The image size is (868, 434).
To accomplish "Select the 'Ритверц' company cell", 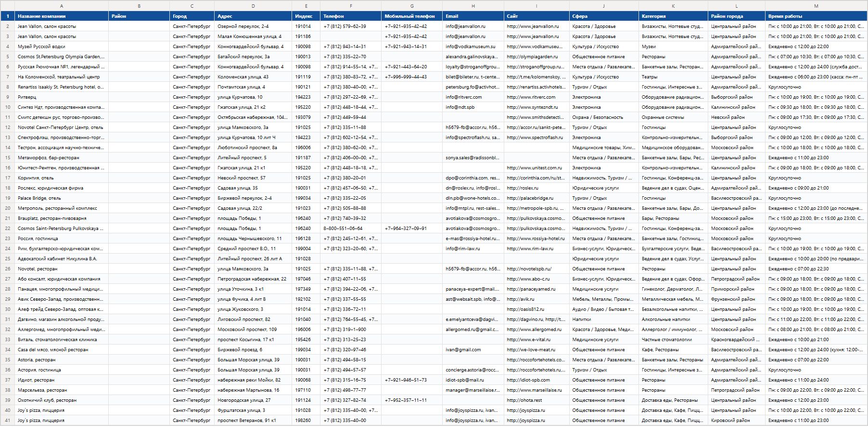I will (x=62, y=97).
